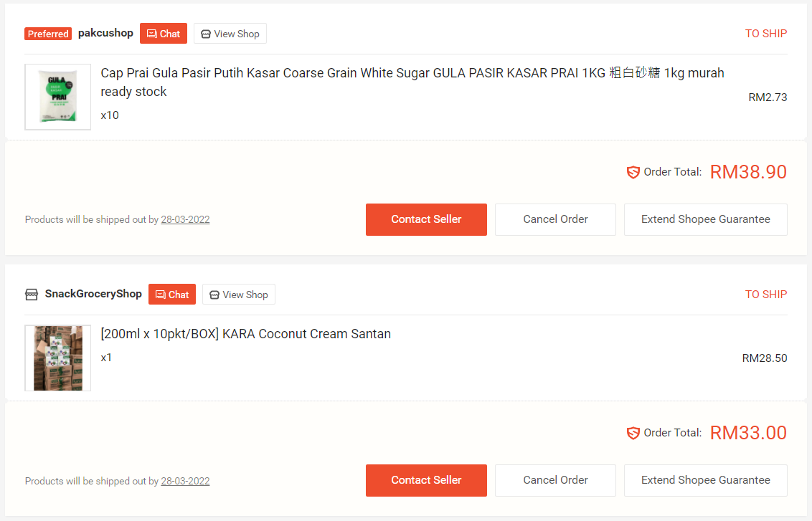Cancel the RM38.90 sugar order
The image size is (812, 521).
pos(555,219)
